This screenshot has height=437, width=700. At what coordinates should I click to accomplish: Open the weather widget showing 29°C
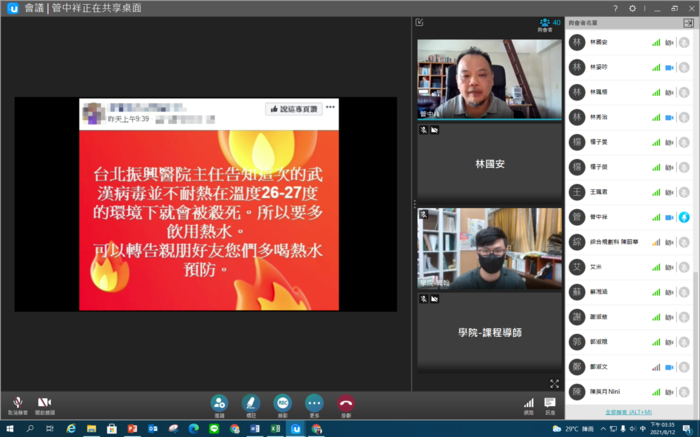point(573,429)
